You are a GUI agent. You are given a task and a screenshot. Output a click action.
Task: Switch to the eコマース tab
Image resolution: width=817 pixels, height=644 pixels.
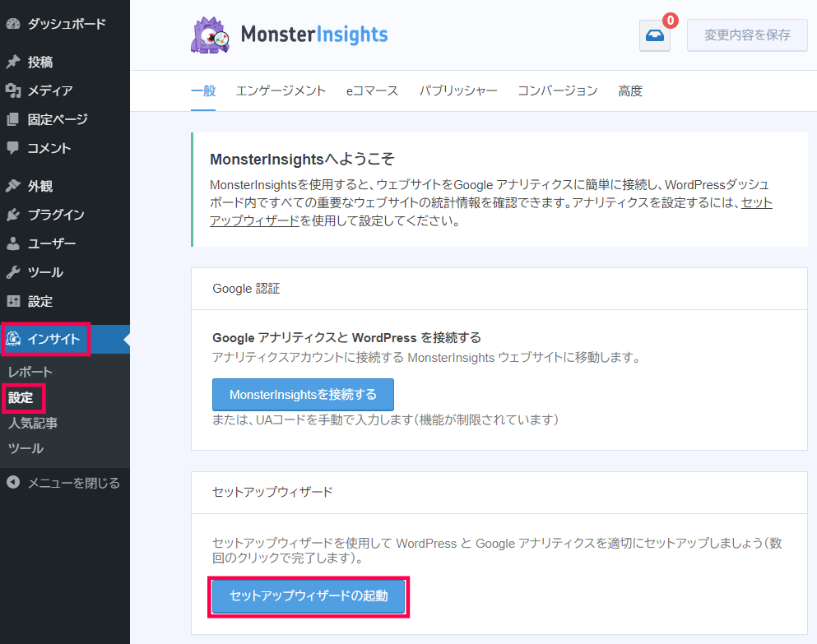click(372, 90)
